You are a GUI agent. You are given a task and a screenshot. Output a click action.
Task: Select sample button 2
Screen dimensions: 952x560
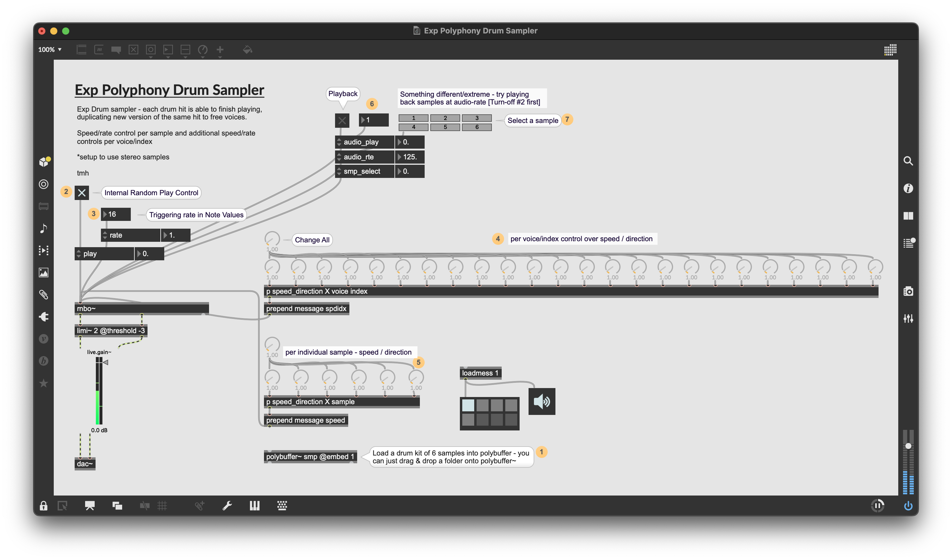pyautogui.click(x=445, y=118)
